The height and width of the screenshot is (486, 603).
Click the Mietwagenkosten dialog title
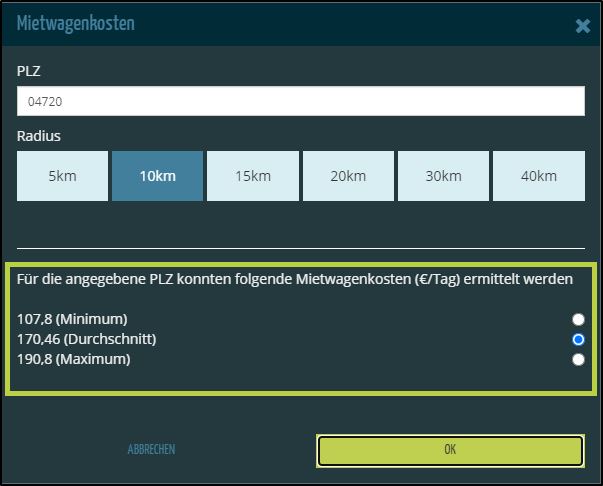click(x=76, y=23)
